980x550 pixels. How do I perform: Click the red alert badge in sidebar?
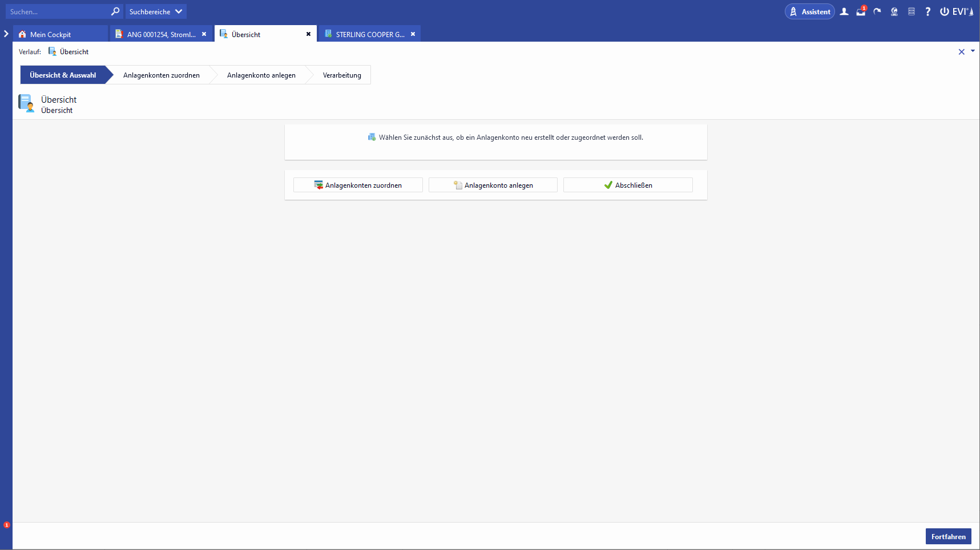point(7,525)
